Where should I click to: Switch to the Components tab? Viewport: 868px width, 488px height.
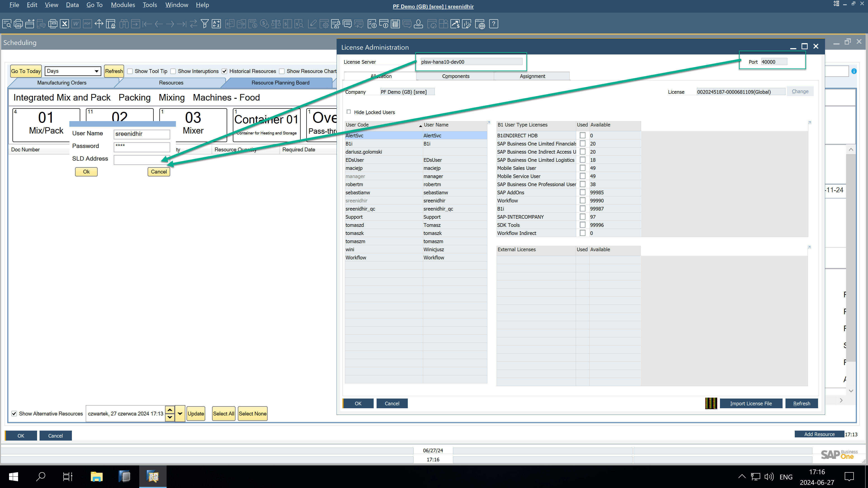pyautogui.click(x=455, y=76)
